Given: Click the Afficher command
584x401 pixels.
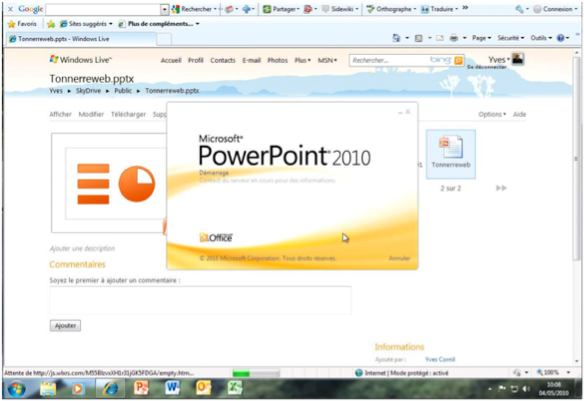Looking at the screenshot, I should (x=60, y=114).
